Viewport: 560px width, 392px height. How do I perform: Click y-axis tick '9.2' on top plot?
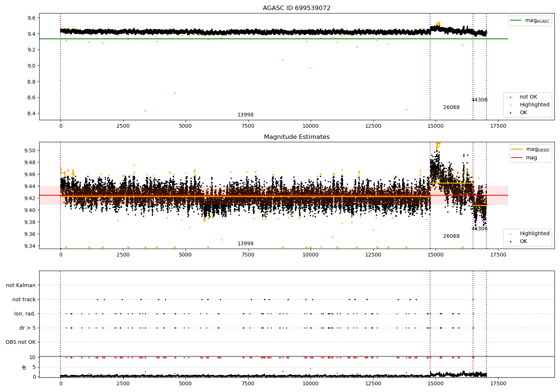tap(31, 50)
